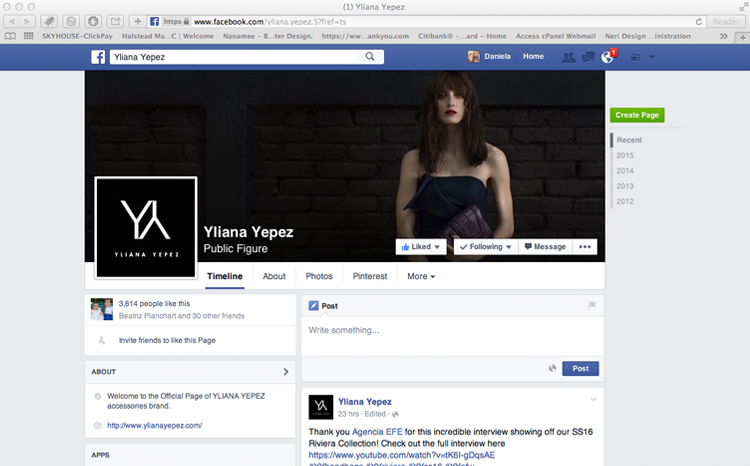Switch to the Photos tab
750x466 pixels.
[319, 277]
